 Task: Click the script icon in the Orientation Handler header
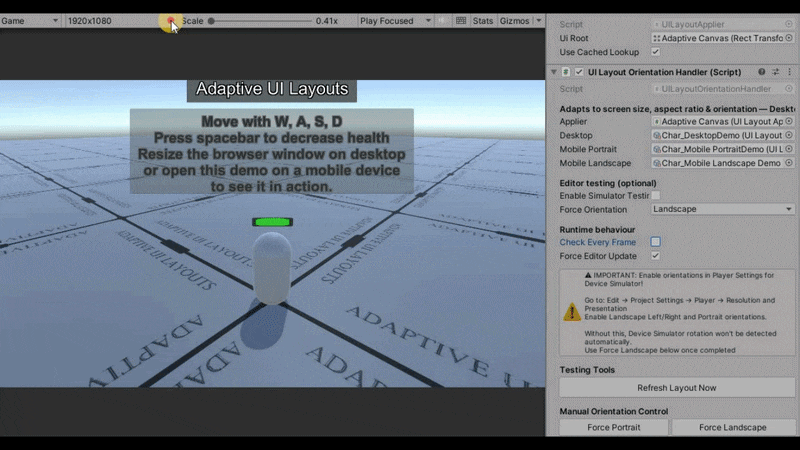(566, 72)
